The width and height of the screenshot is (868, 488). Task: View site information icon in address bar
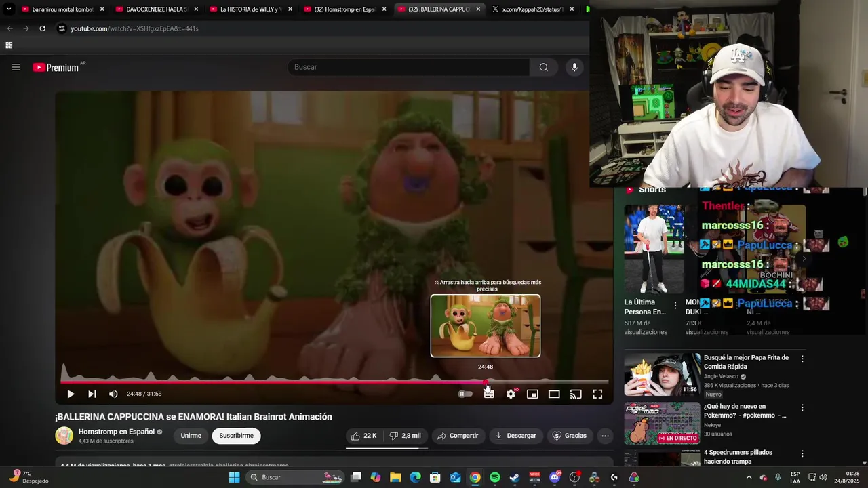[x=62, y=28]
